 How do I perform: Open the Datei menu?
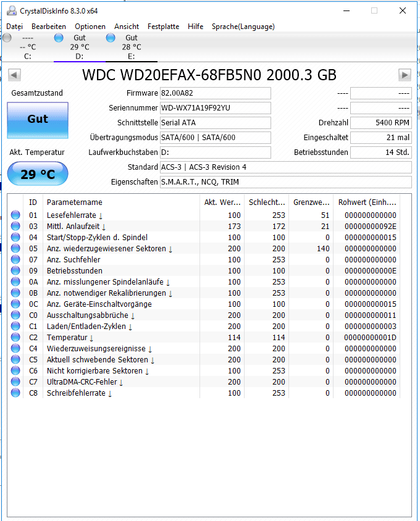click(14, 27)
